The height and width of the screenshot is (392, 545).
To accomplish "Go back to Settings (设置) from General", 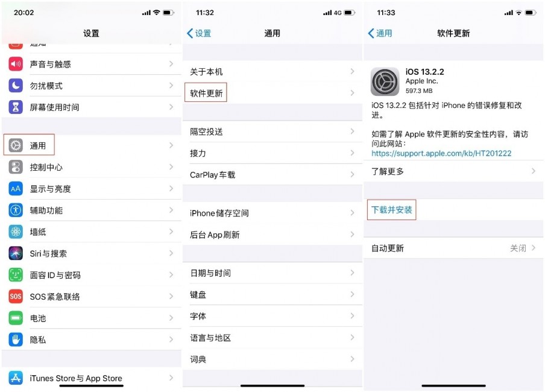I will point(199,33).
